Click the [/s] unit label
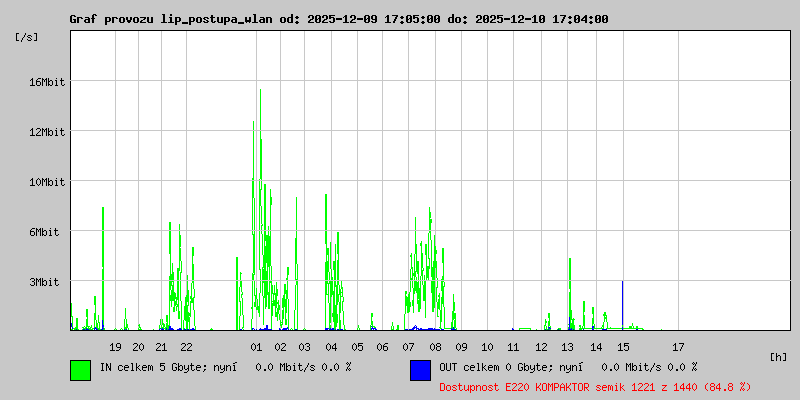 pyautogui.click(x=27, y=37)
